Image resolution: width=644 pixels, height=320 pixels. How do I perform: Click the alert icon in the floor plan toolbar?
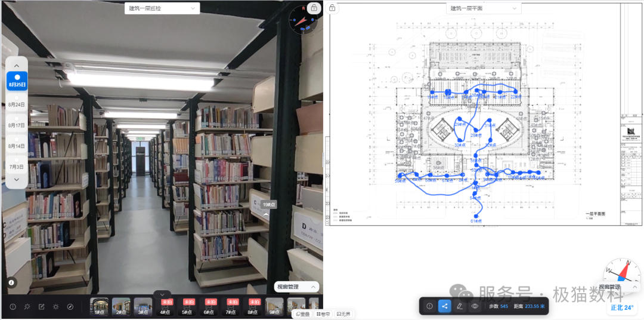(429, 306)
